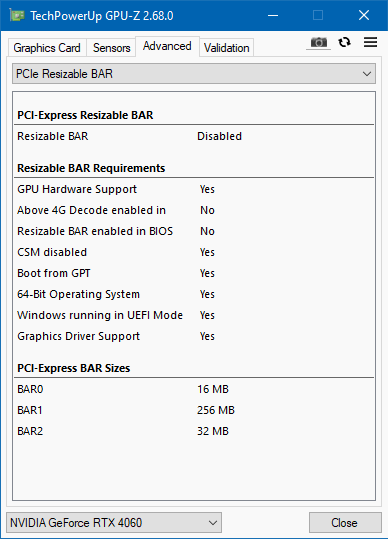
Task: Expand the PCIe Resizable BAR dropdown
Action: (194, 74)
